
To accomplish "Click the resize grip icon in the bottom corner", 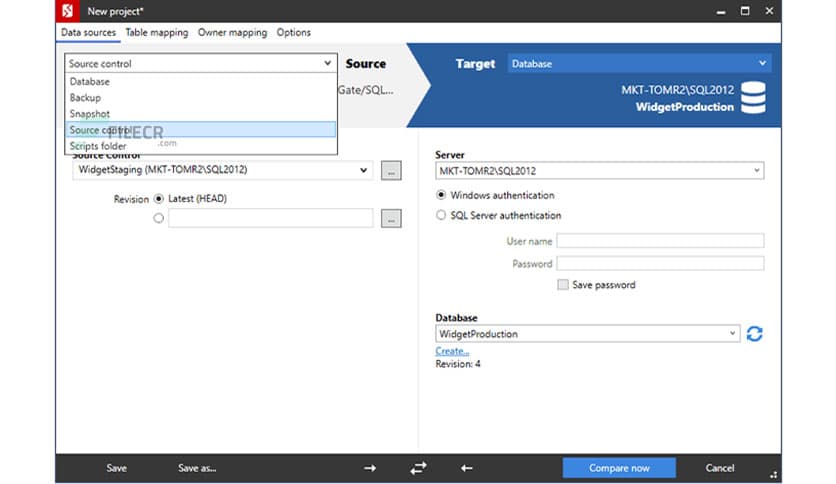I will click(x=774, y=474).
